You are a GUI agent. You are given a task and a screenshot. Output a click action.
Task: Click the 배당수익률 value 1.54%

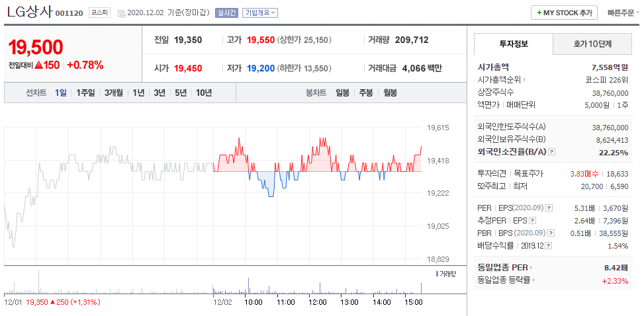618,246
